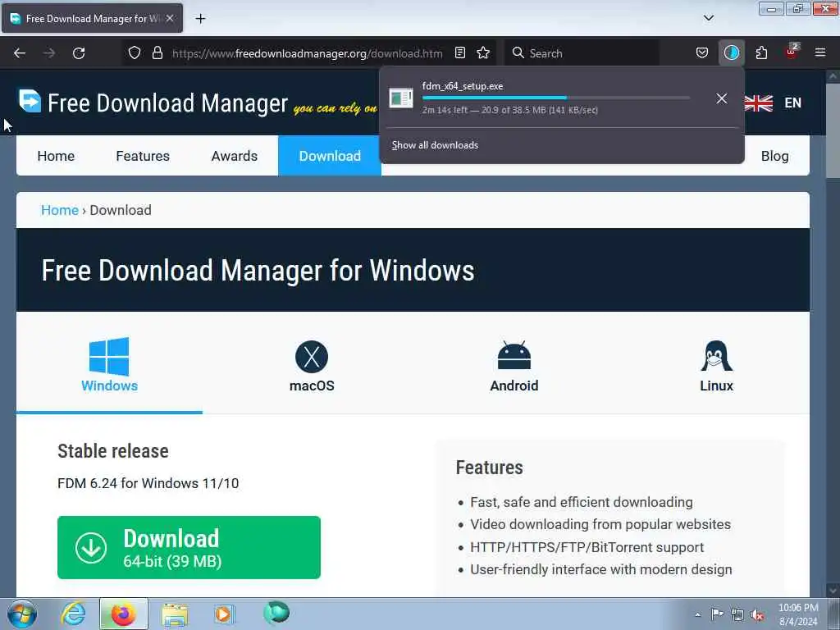Open the Save to Pocket icon
Viewport: 840px width, 630px height.
702,53
